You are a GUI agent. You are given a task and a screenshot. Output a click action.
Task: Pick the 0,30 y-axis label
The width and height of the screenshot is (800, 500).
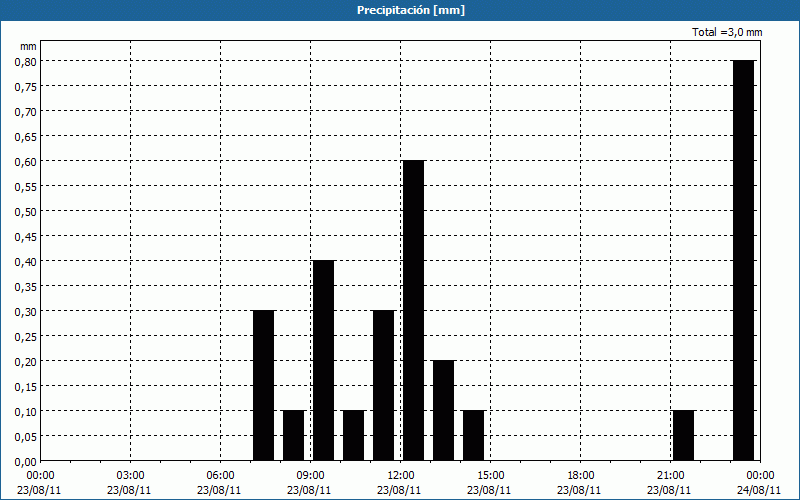26,312
